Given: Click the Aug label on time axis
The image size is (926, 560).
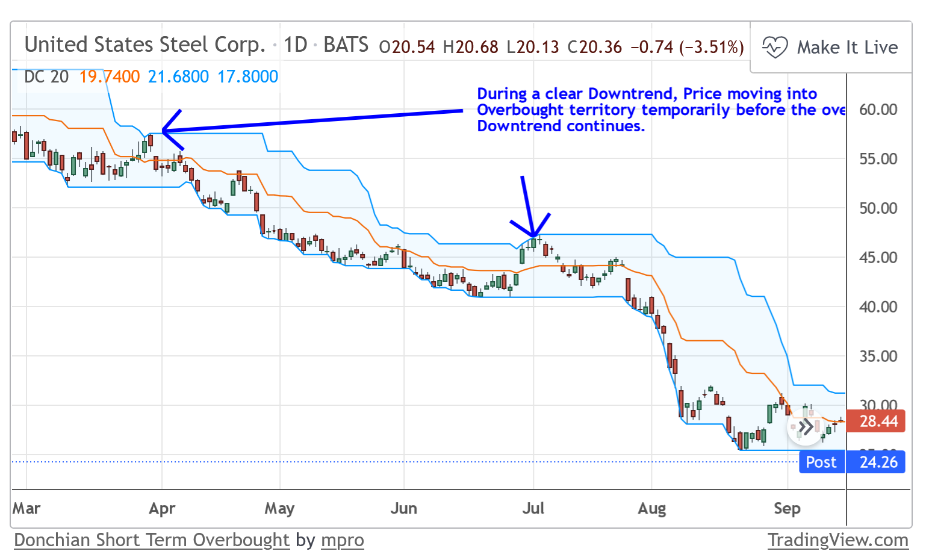Looking at the screenshot, I should (652, 509).
